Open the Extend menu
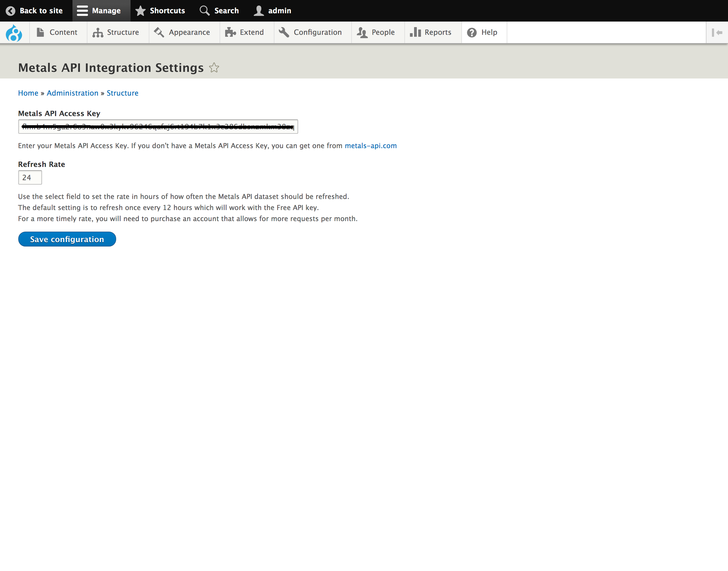 [x=251, y=32]
